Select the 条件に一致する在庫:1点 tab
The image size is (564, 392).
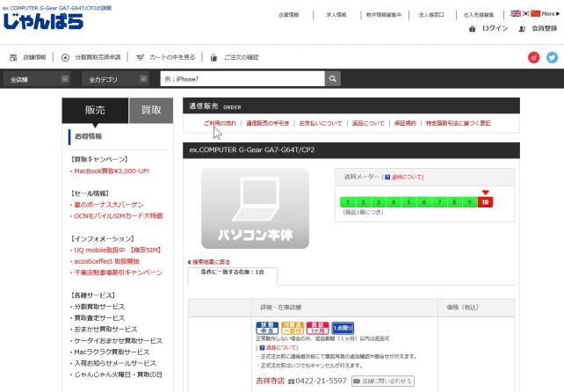tap(232, 276)
